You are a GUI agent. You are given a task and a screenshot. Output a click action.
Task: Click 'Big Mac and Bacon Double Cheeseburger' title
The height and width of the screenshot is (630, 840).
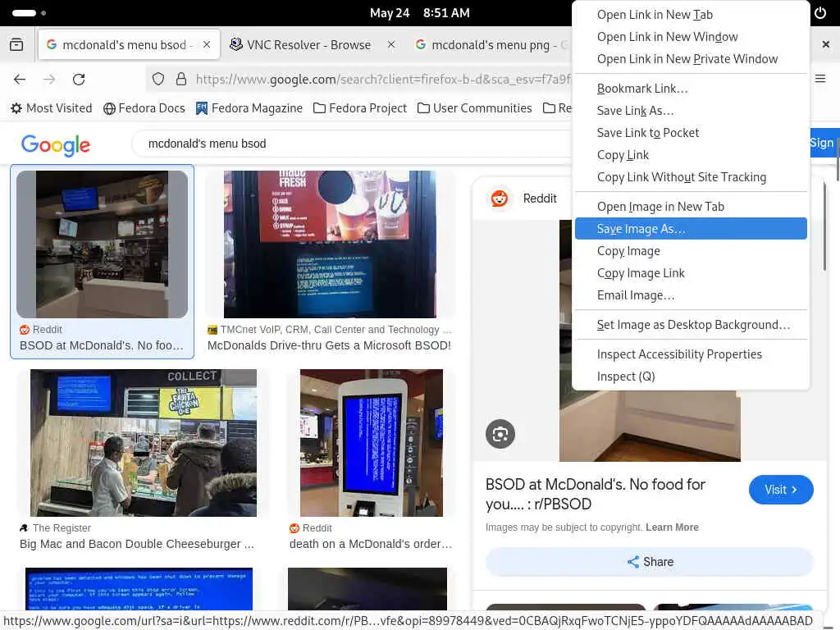tap(137, 544)
